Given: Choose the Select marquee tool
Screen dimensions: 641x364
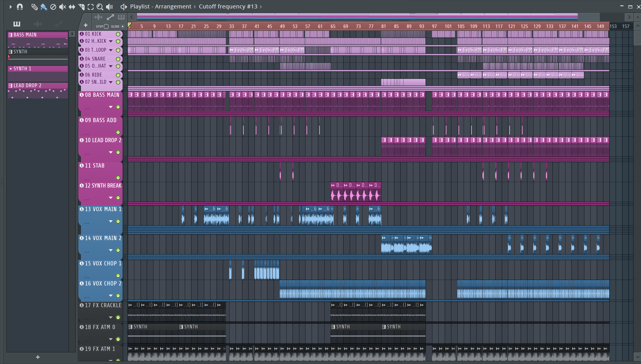Looking at the screenshot, I should [91, 7].
